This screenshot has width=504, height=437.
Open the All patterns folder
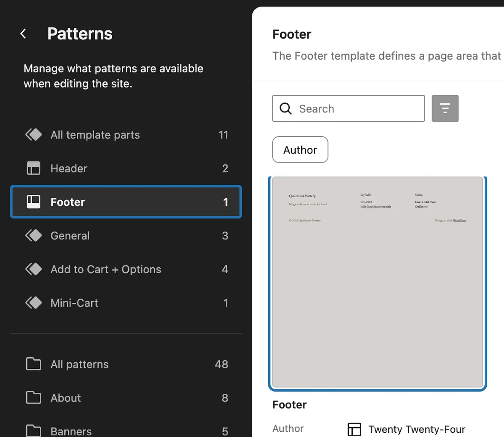(126, 364)
